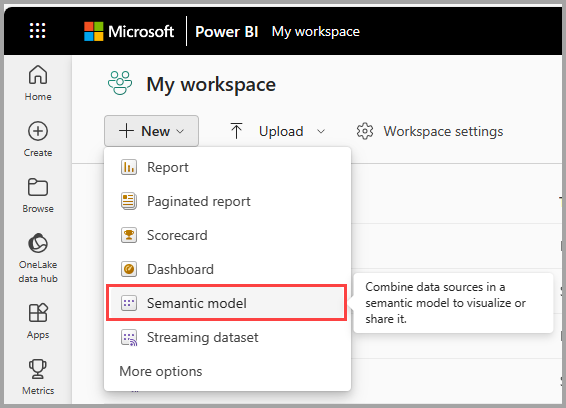Click the Report bar chart icon
This screenshot has height=408, width=566.
click(x=129, y=168)
